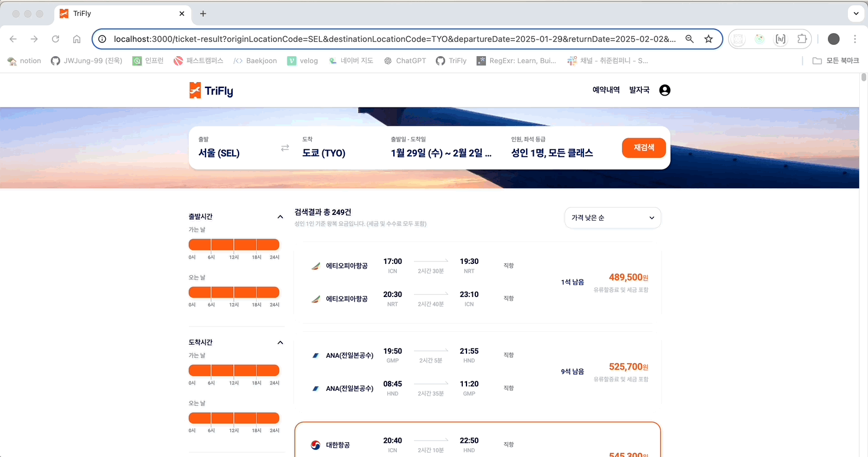This screenshot has height=457, width=868.
Task: Click ANA logo on 19:50 flight
Action: tap(316, 355)
